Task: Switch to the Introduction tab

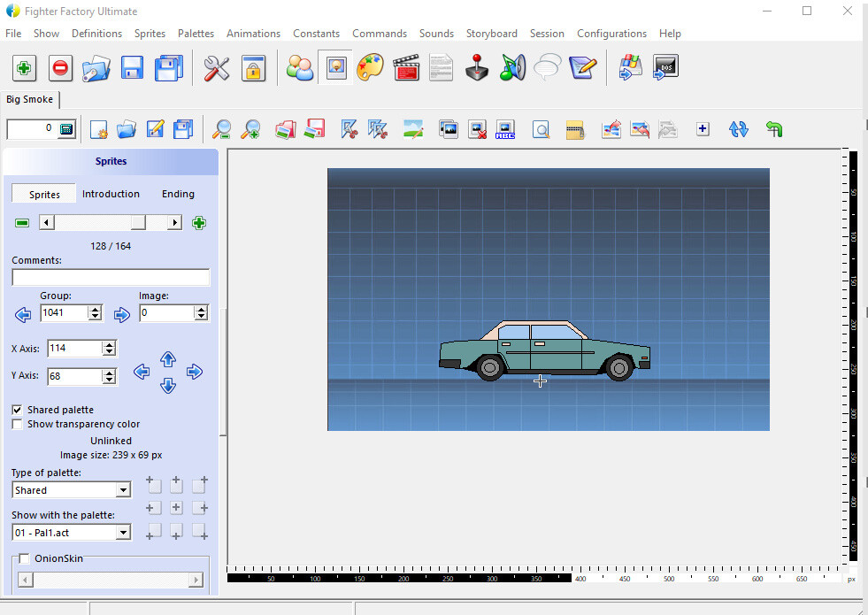Action: coord(111,194)
